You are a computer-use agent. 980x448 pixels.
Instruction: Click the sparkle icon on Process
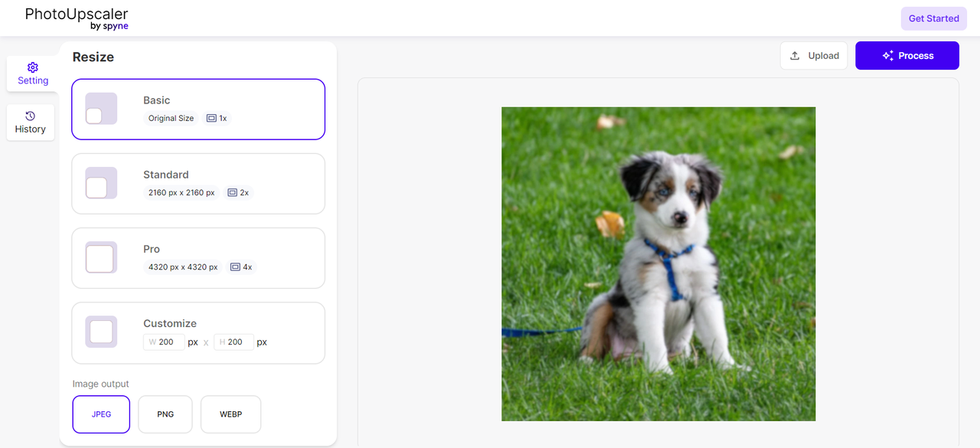tap(888, 55)
